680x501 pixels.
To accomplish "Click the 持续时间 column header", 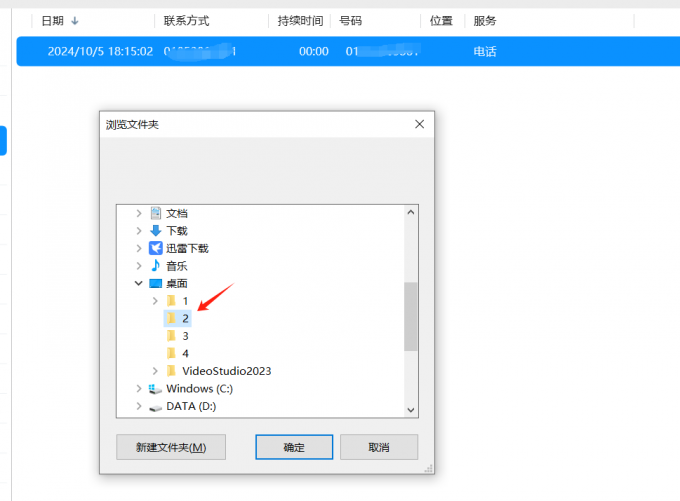I will coord(301,20).
